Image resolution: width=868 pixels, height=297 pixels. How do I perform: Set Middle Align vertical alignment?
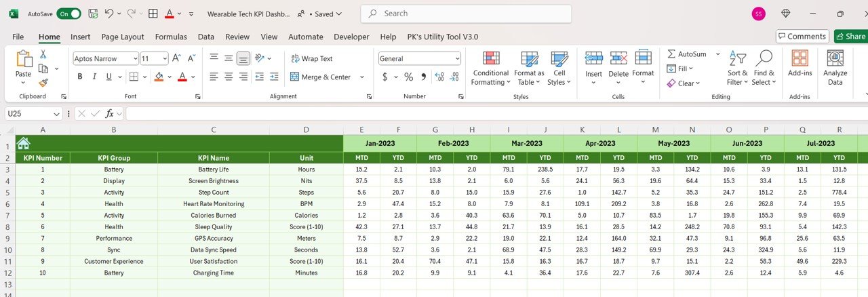229,58
